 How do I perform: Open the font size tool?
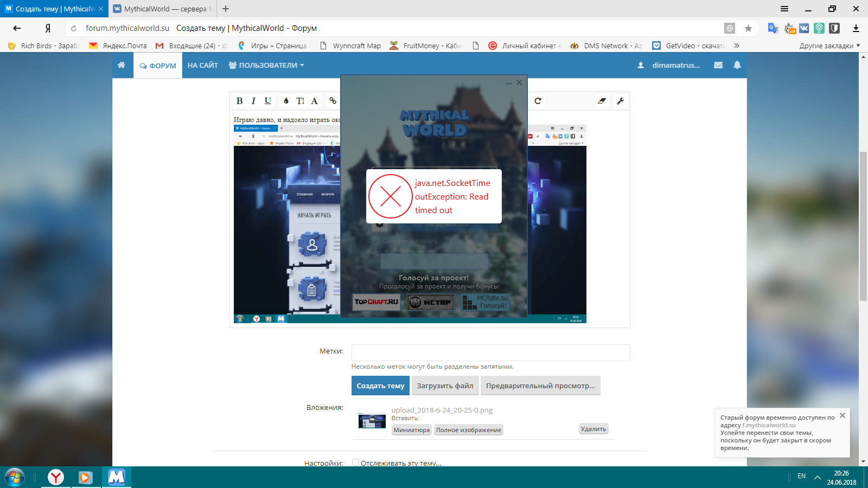(x=300, y=101)
